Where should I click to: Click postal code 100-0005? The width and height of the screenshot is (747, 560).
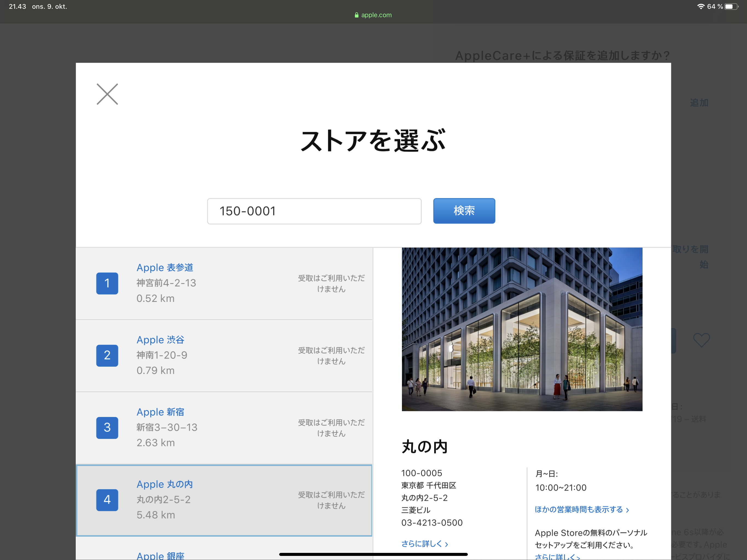tap(422, 473)
